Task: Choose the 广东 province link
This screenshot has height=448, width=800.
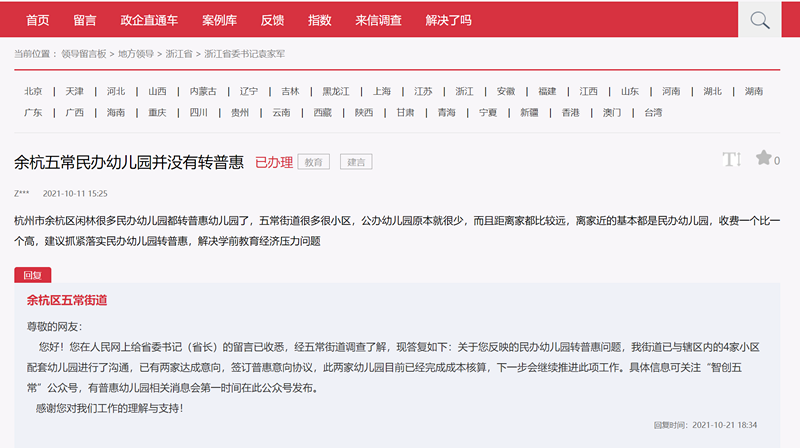Action: (33, 112)
